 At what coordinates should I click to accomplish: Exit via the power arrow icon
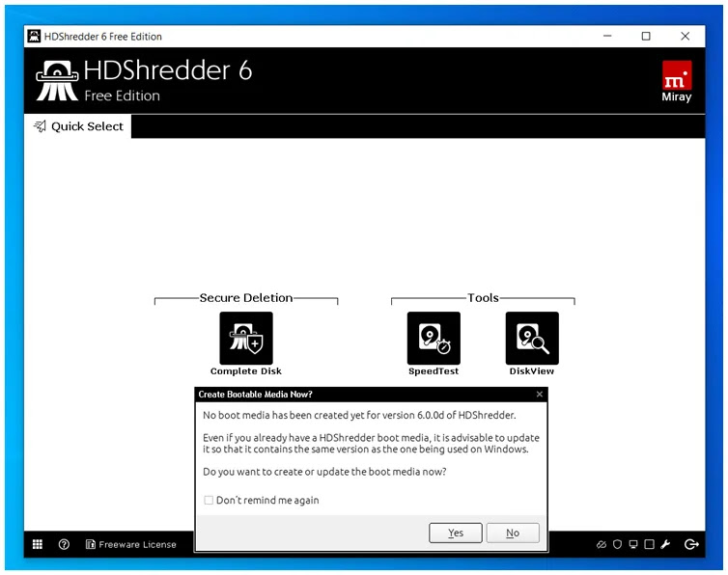pyautogui.click(x=691, y=544)
